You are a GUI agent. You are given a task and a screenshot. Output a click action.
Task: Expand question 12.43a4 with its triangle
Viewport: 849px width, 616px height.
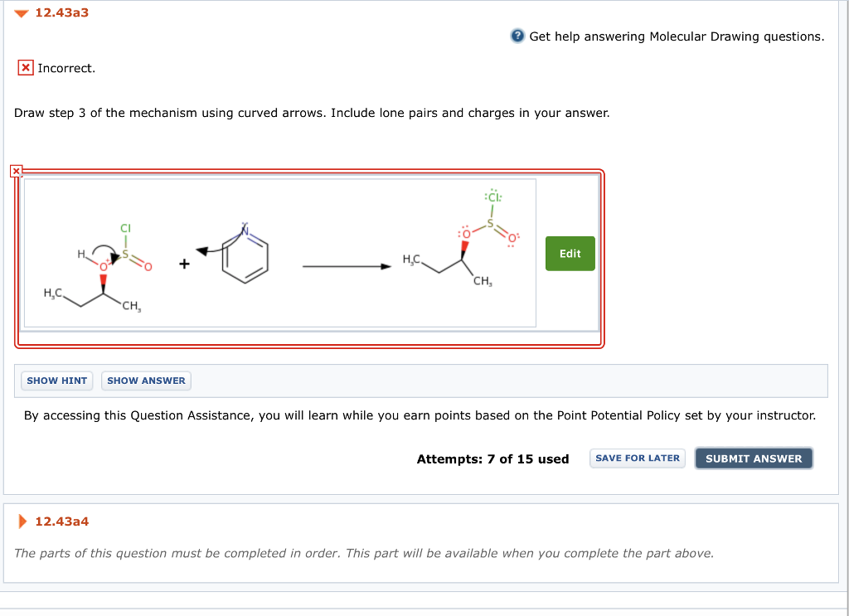click(22, 522)
